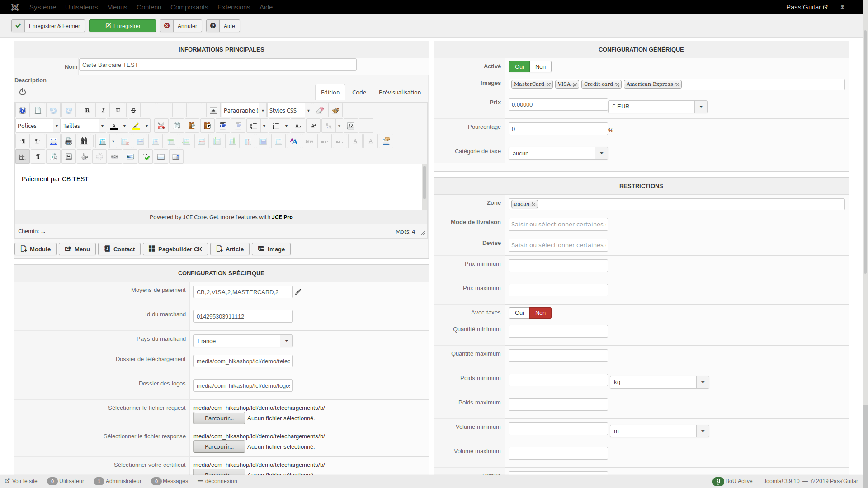
Task: Click the binoculars search icon
Action: pos(84,141)
